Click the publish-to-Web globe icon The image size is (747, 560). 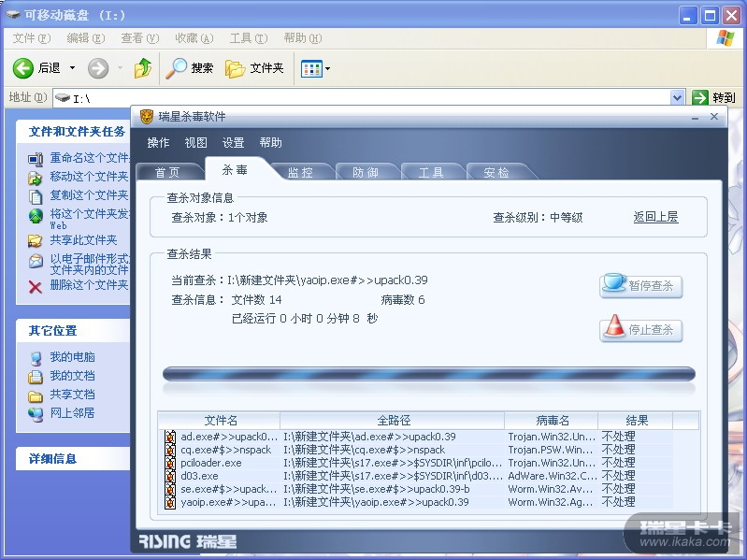tap(36, 216)
